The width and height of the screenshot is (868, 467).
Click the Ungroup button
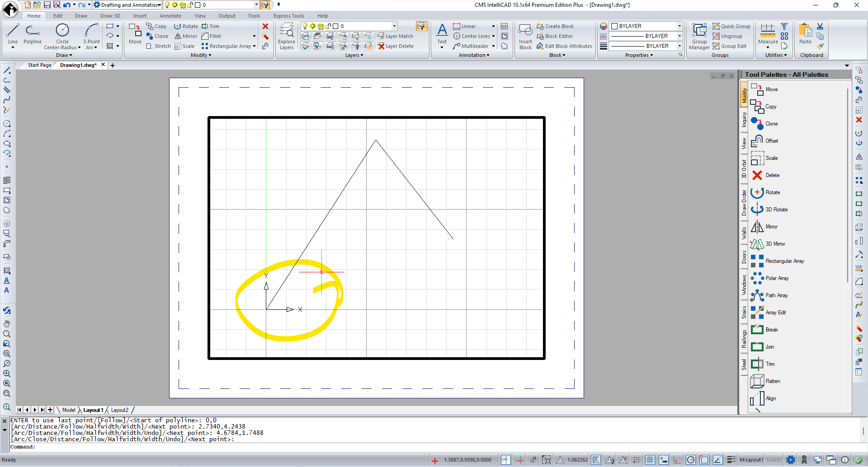727,36
